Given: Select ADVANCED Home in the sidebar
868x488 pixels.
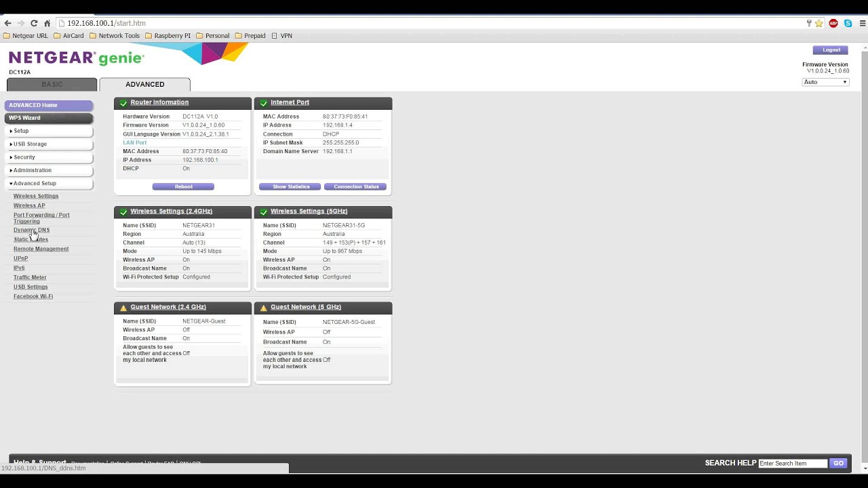Looking at the screenshot, I should coord(49,105).
